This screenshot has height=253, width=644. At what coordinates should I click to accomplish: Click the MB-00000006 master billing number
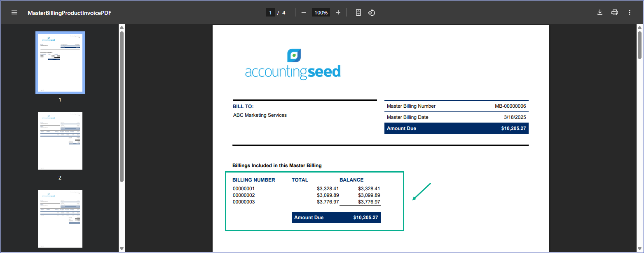coord(510,106)
